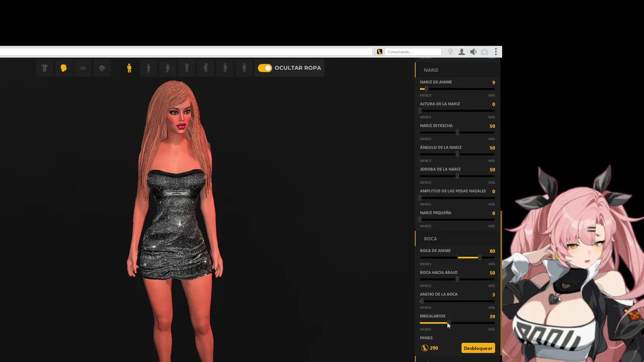
Task: Mute sound with the speaker icon
Action: (473, 52)
